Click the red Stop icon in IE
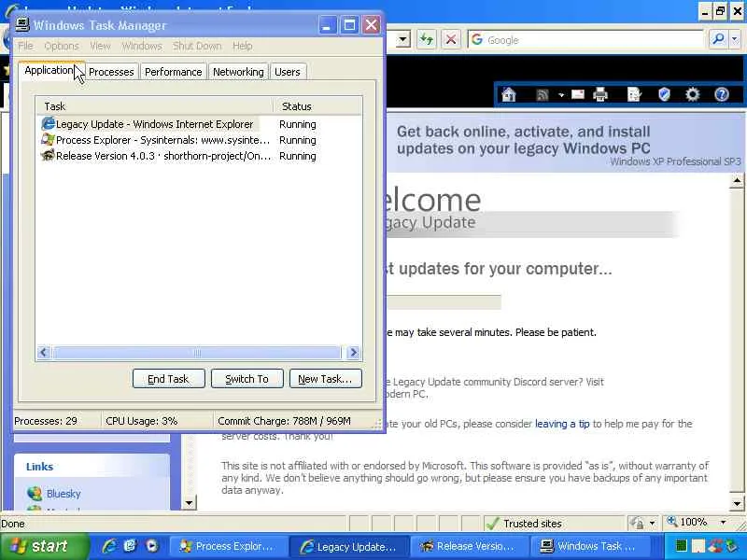Viewport: 747px width, 560px height. pyautogui.click(x=451, y=39)
